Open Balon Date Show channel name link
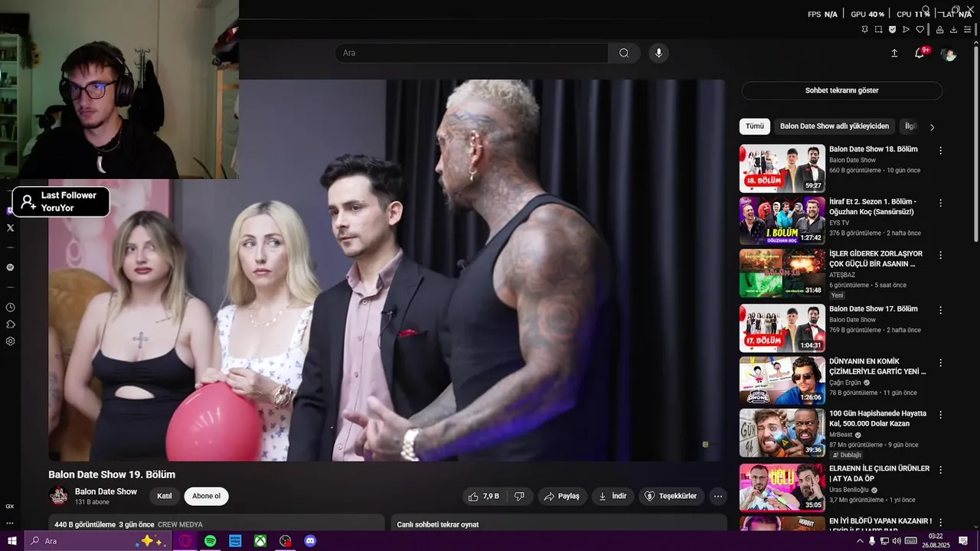Screen dimensions: 980x551 106,491
